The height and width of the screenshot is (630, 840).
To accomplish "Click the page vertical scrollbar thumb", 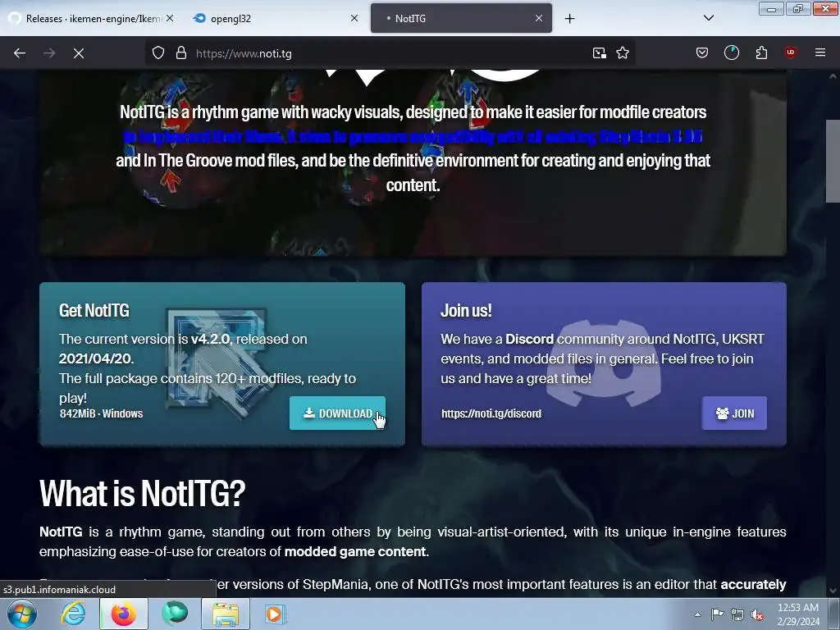I will (x=833, y=162).
